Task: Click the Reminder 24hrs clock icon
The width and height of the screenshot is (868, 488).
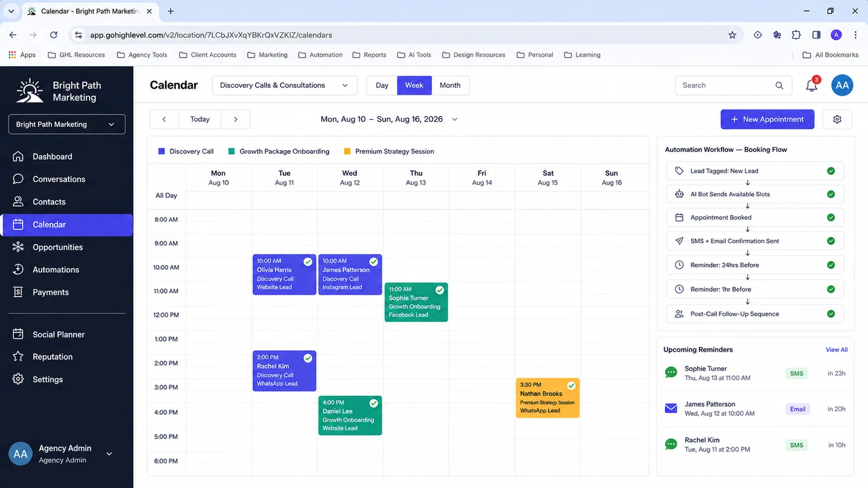Action: click(x=679, y=265)
